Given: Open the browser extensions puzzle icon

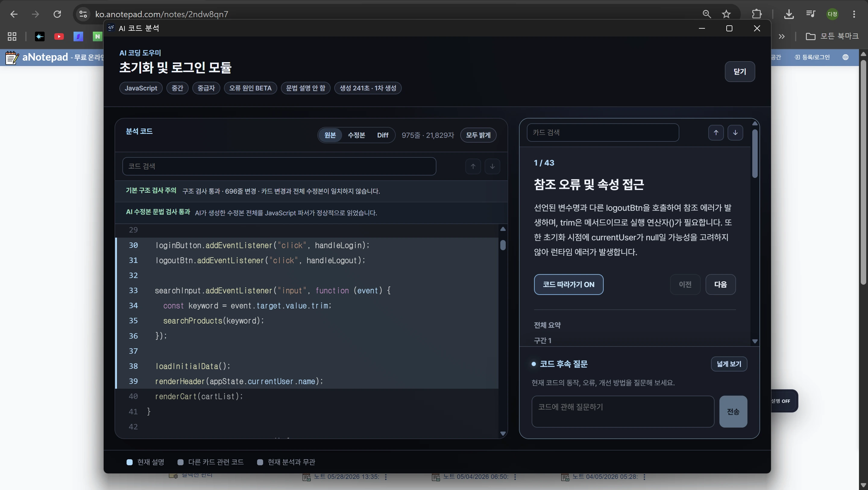Looking at the screenshot, I should [757, 14].
